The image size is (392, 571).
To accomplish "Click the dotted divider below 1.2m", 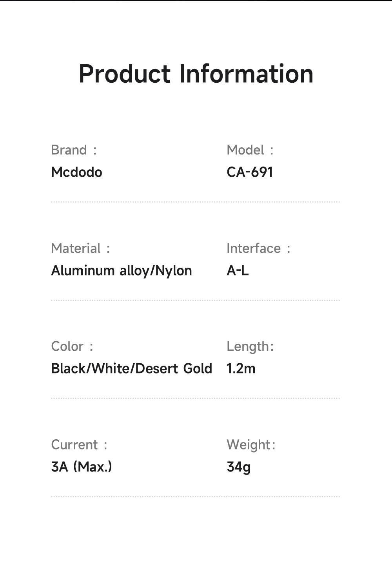I will 195,398.
